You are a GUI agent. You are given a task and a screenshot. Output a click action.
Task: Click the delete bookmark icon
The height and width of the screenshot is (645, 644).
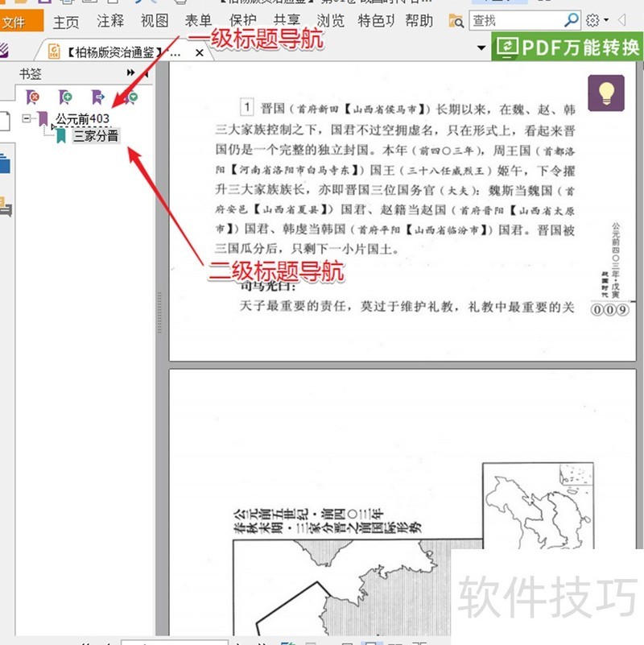tap(32, 97)
